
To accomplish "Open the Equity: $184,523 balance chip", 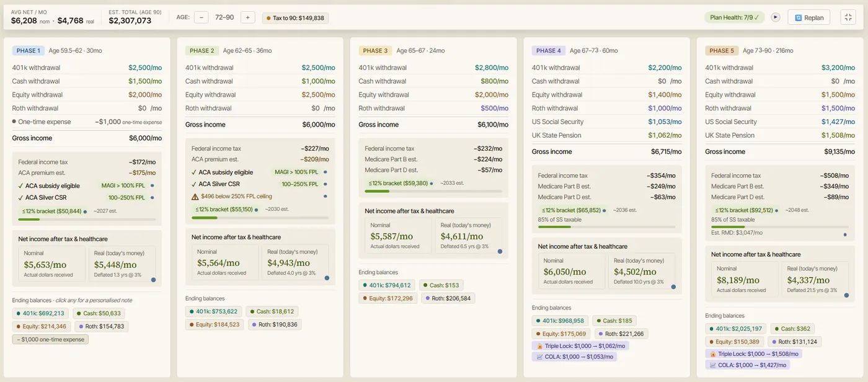I will (x=215, y=324).
